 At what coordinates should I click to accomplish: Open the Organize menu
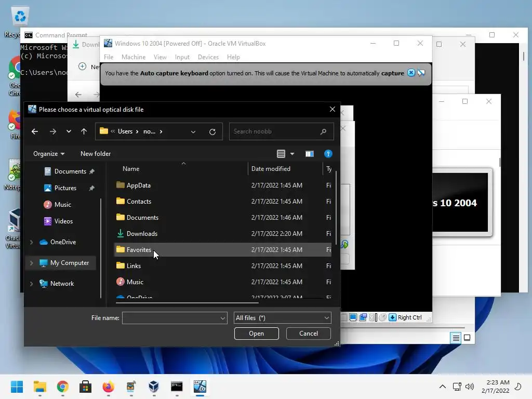49,154
